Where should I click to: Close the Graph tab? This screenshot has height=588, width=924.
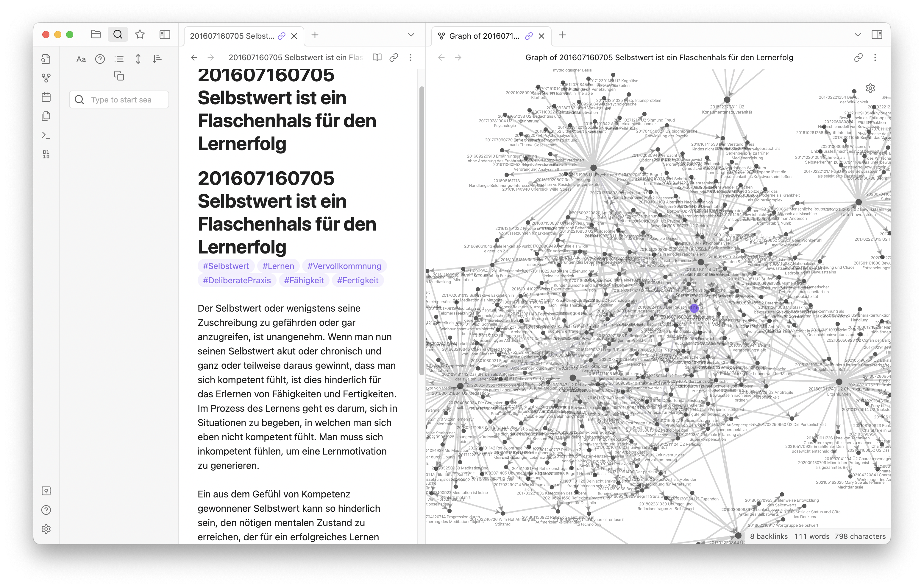point(541,36)
